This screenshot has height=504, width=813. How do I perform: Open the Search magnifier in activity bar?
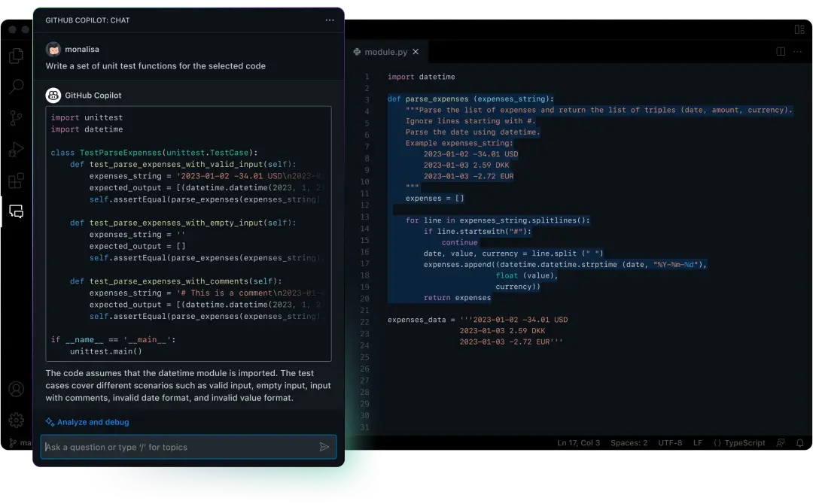click(16, 87)
